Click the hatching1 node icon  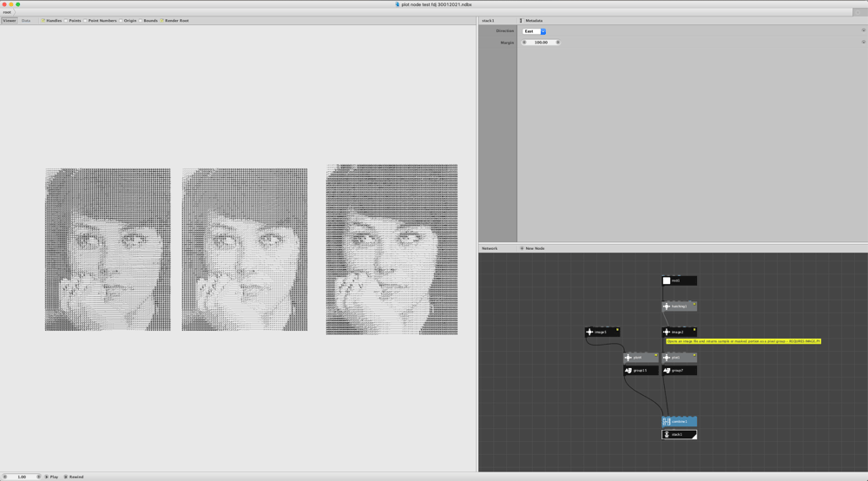pyautogui.click(x=667, y=306)
